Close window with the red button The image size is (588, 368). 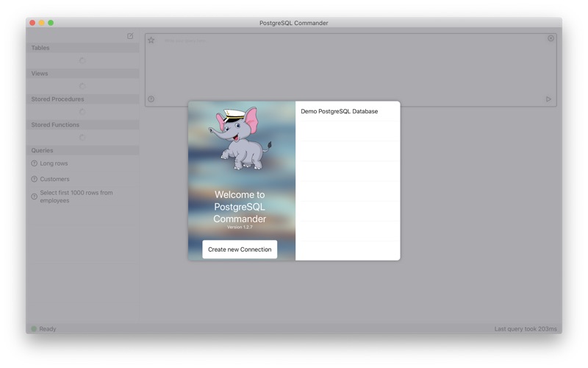32,23
